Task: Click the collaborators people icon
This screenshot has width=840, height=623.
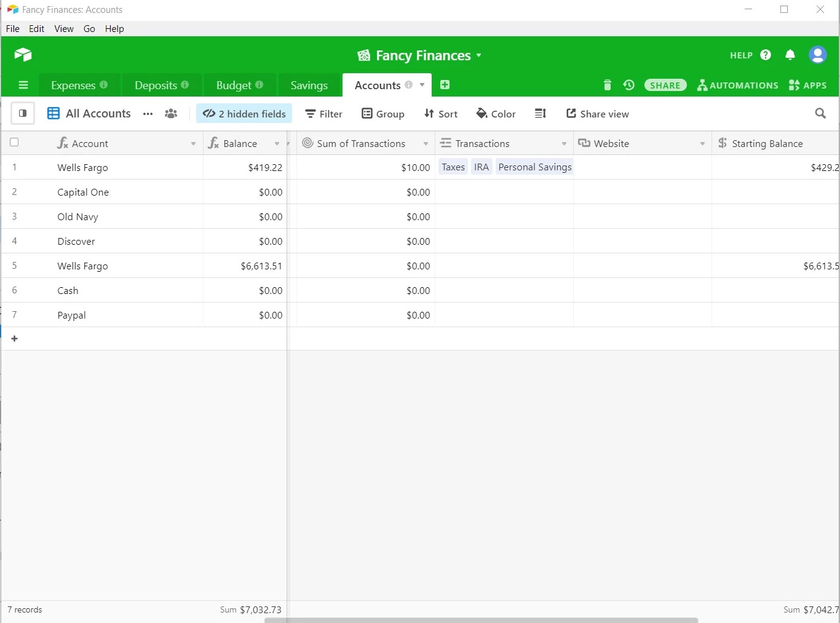Action: [x=171, y=114]
